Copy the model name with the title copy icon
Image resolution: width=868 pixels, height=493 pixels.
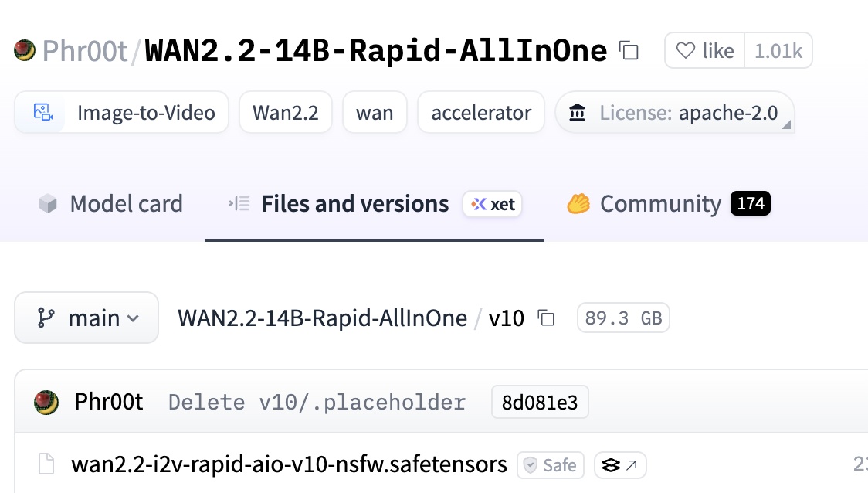pyautogui.click(x=629, y=51)
